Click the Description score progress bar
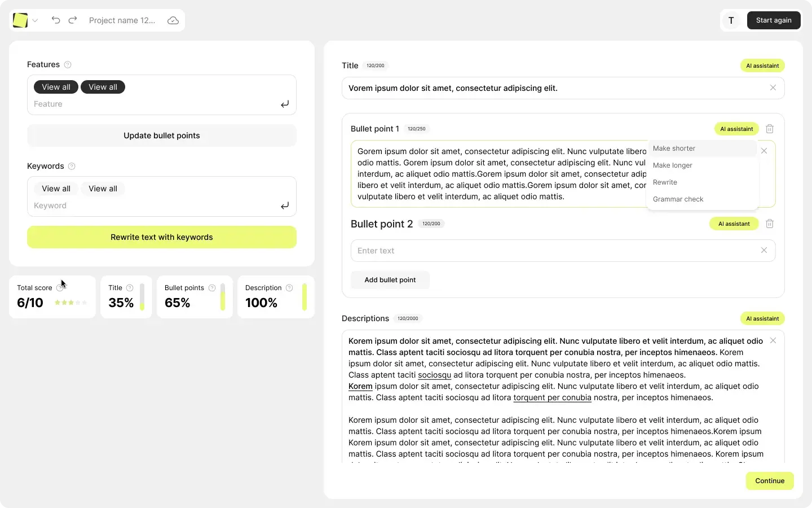 [x=304, y=297]
